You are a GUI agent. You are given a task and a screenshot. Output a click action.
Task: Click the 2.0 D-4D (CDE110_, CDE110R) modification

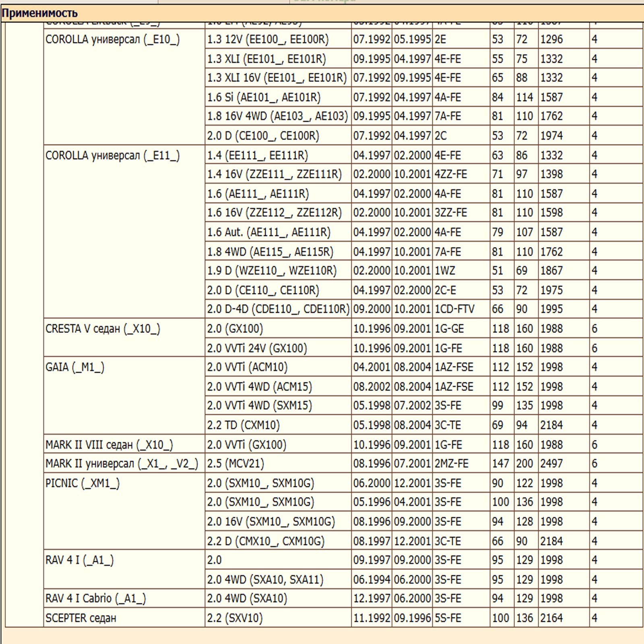pyautogui.click(x=278, y=309)
